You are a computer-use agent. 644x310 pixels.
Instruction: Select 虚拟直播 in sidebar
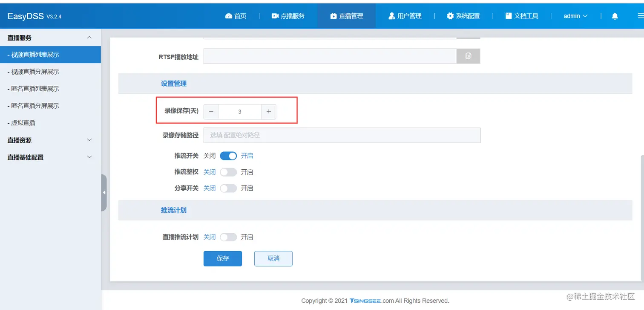point(50,123)
